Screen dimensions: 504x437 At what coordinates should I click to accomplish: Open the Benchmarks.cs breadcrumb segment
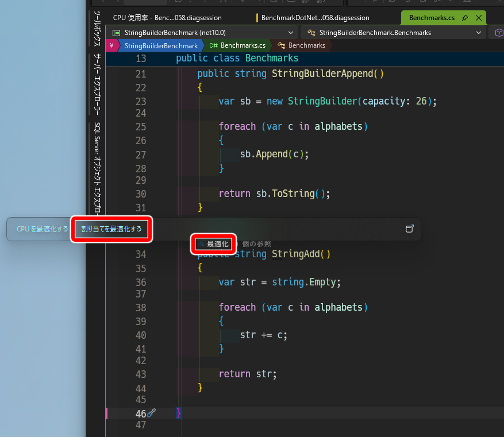[237, 45]
